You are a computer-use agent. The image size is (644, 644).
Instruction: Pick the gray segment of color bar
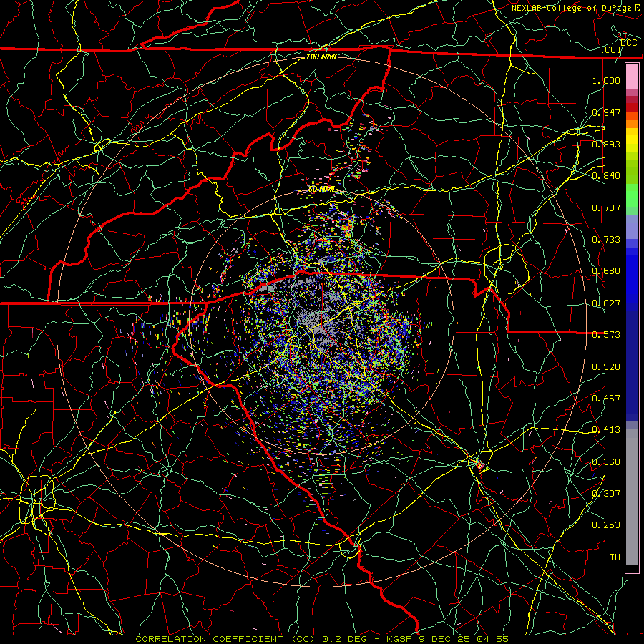pos(632,497)
